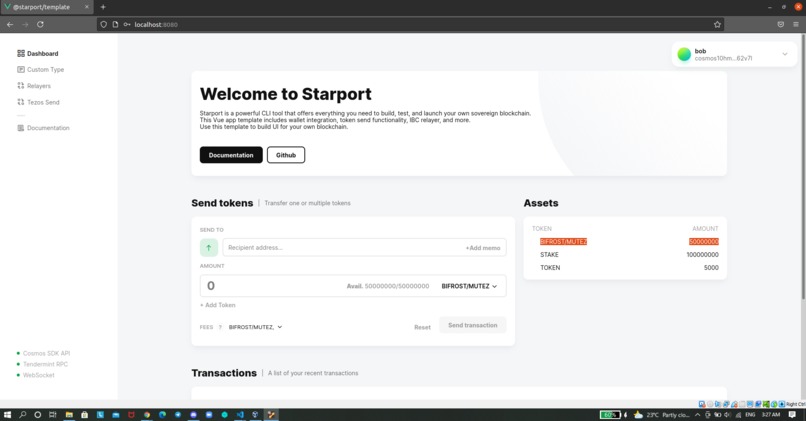The image size is (806, 421).
Task: Click the Relayers icon
Action: pos(21,86)
